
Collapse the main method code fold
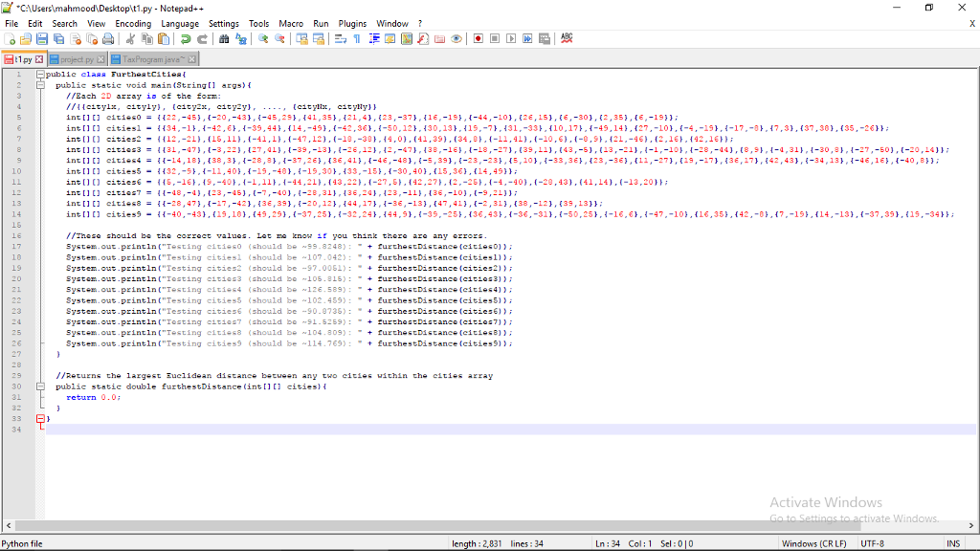[x=39, y=83]
